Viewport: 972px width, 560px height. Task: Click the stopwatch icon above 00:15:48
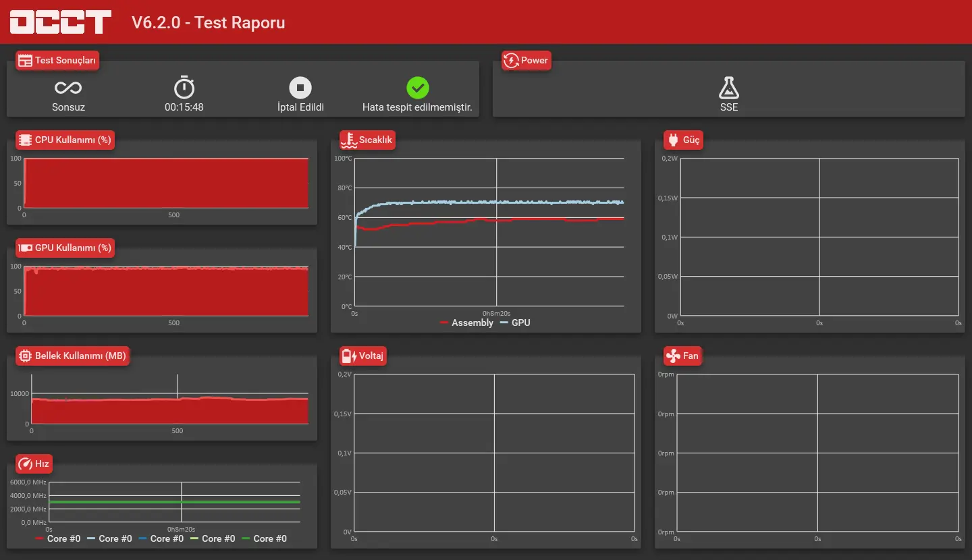[184, 88]
